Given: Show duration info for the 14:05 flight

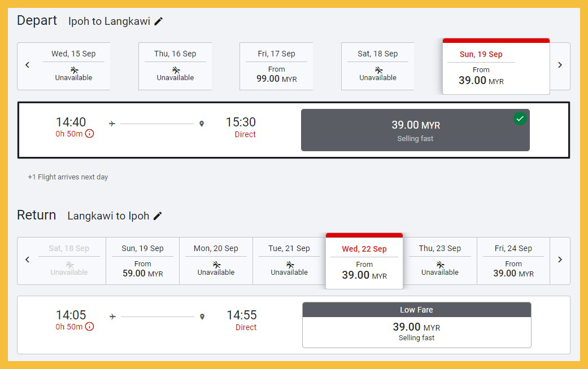Looking at the screenshot, I should pos(89,327).
